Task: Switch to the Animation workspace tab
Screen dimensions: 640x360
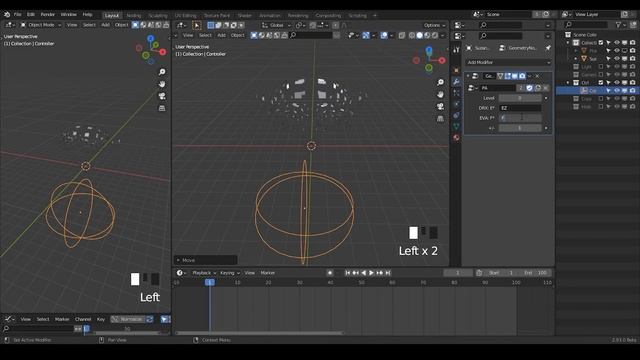Action: pyautogui.click(x=270, y=16)
